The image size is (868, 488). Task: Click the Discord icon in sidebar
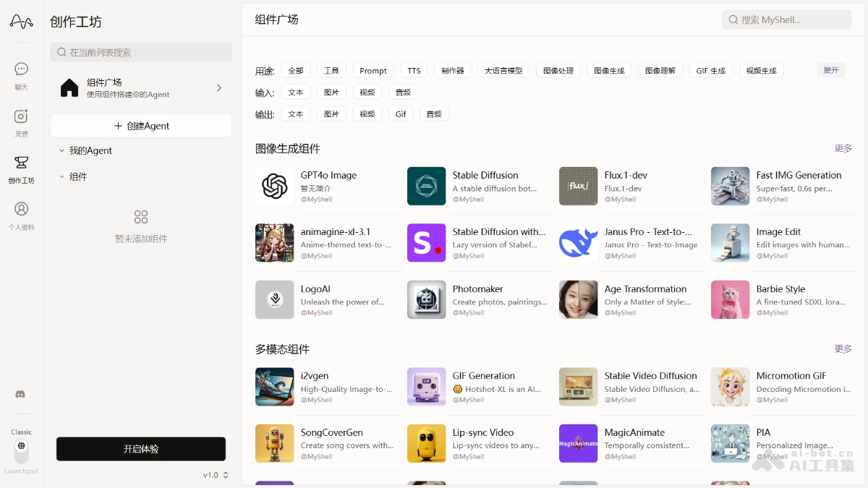(21, 395)
